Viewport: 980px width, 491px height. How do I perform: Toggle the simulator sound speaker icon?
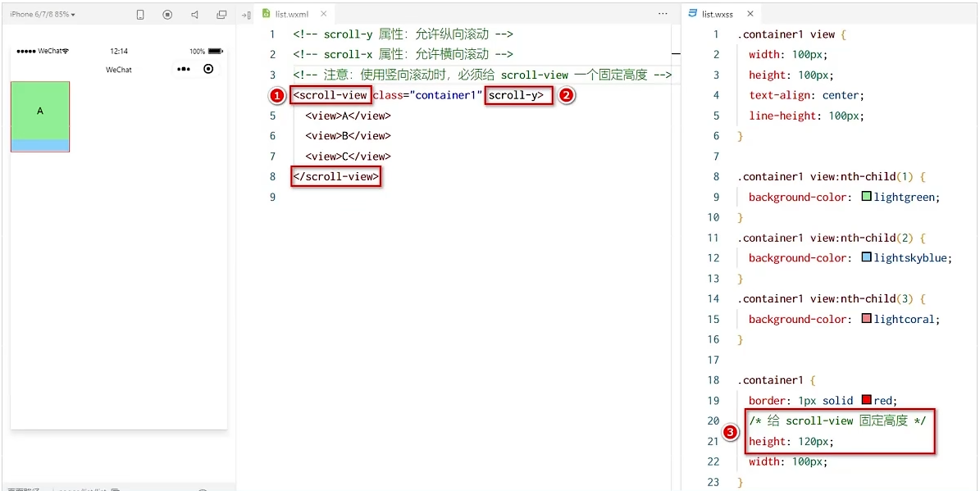tap(194, 15)
